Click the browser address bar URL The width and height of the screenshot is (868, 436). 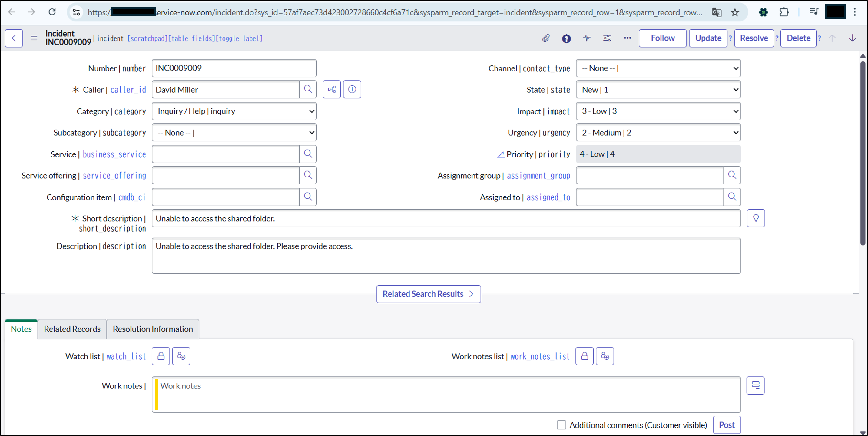395,12
